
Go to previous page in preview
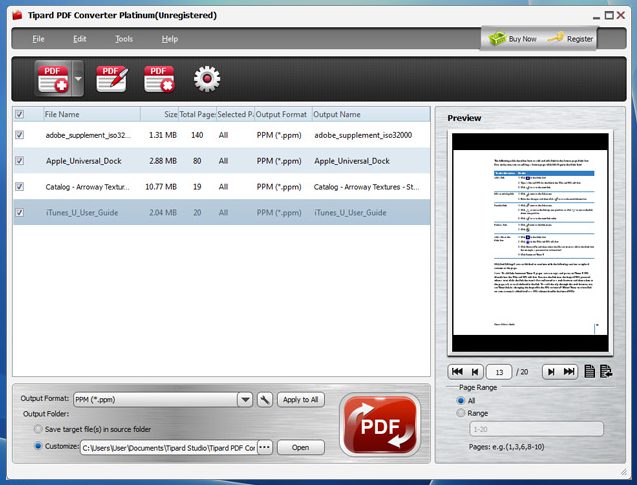click(474, 372)
